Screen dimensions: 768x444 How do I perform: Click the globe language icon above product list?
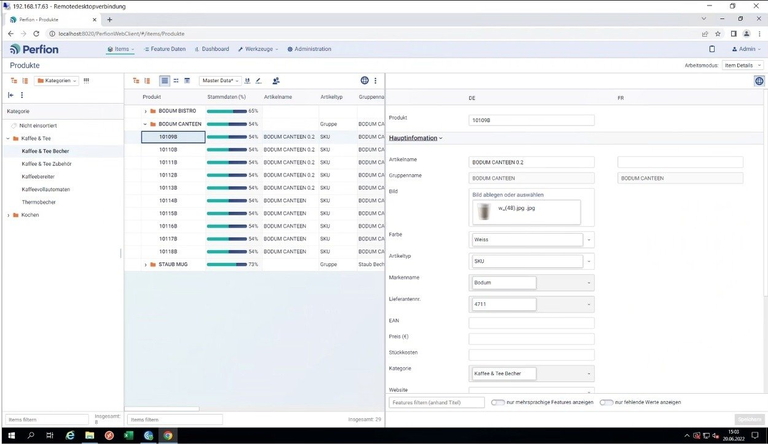click(364, 80)
